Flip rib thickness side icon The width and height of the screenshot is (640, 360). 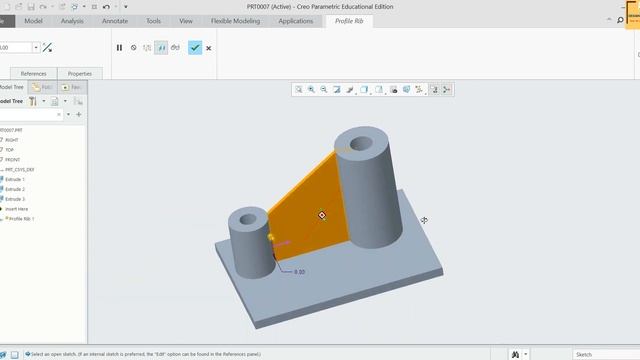tap(47, 48)
